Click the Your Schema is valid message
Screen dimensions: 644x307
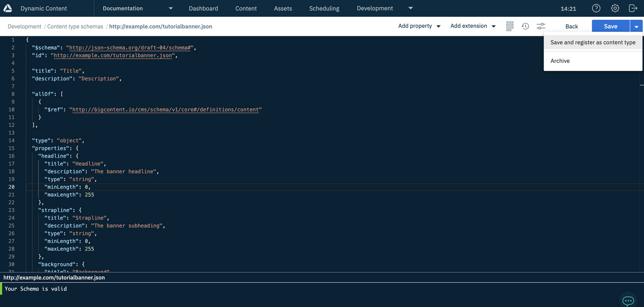[36, 289]
